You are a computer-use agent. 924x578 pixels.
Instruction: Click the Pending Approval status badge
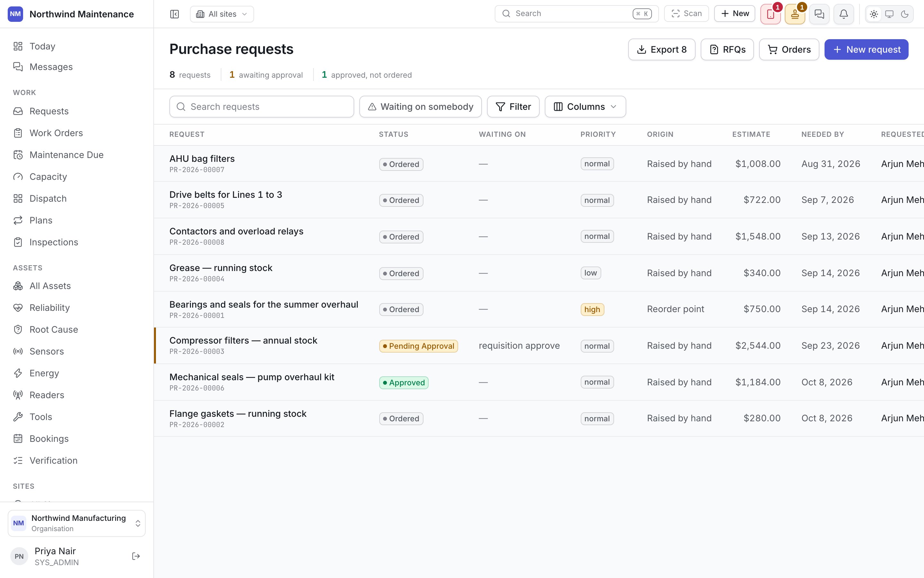click(418, 346)
